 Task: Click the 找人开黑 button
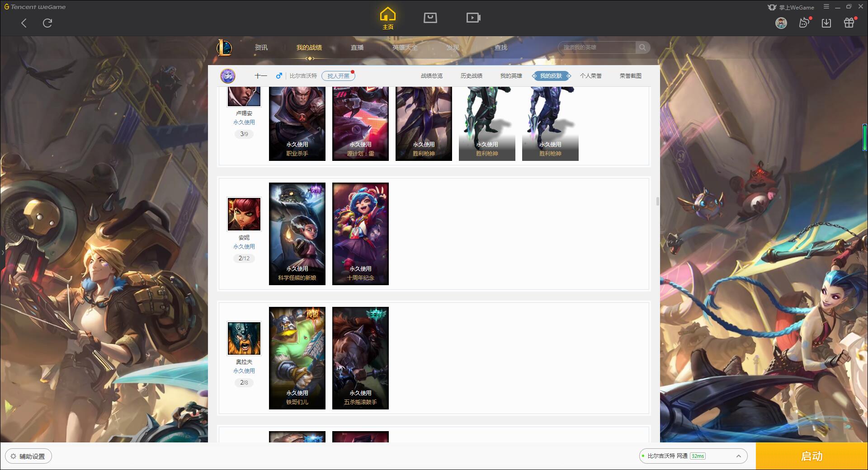338,76
